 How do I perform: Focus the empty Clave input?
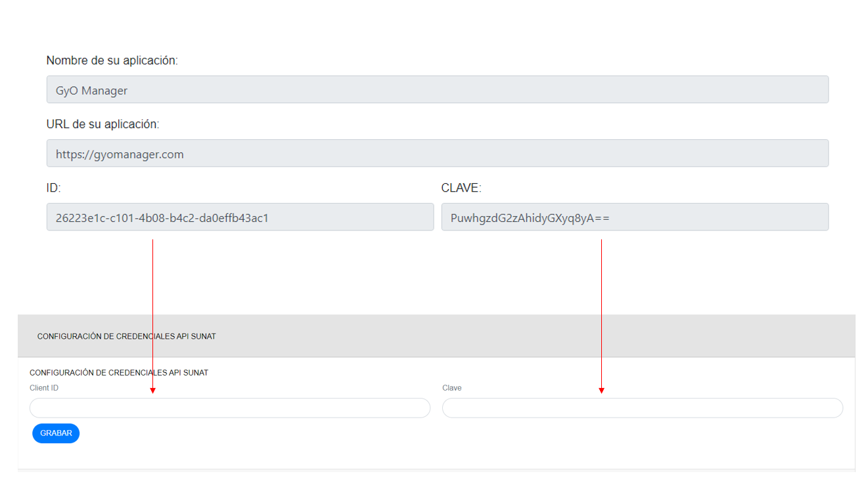coord(643,408)
